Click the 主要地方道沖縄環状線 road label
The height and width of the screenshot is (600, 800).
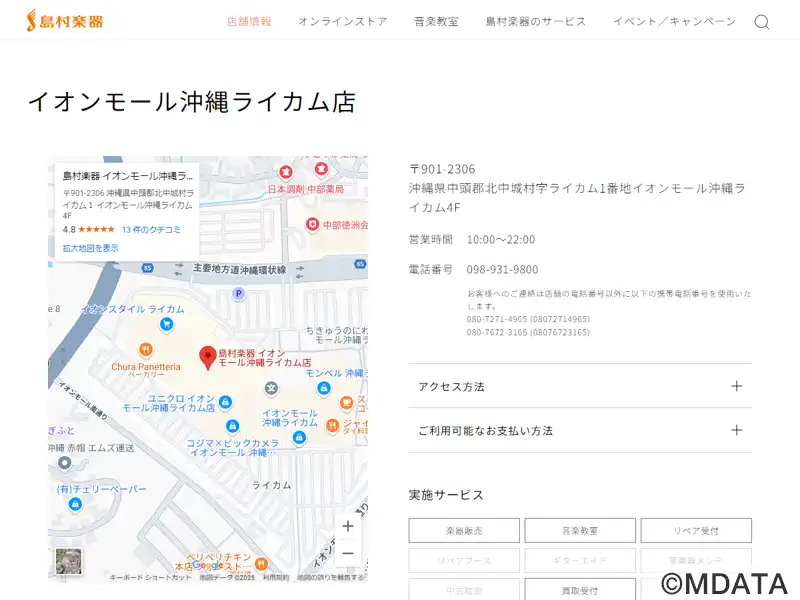coord(239,269)
